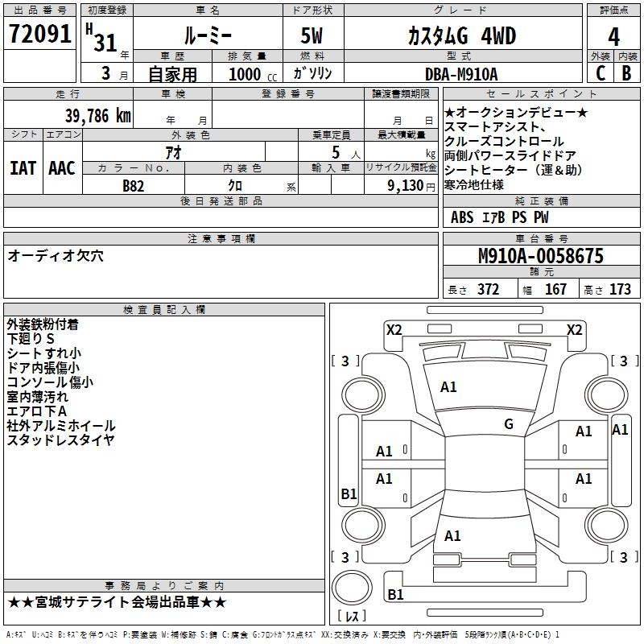Click the mileage value 39,786 km
Screen dimensions: 644x644
[x=98, y=116]
